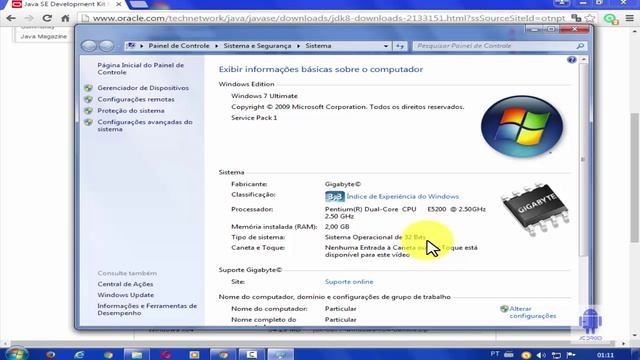The image size is (640, 360).
Task: Go back in the Chrome browser
Action: coord(11,18)
